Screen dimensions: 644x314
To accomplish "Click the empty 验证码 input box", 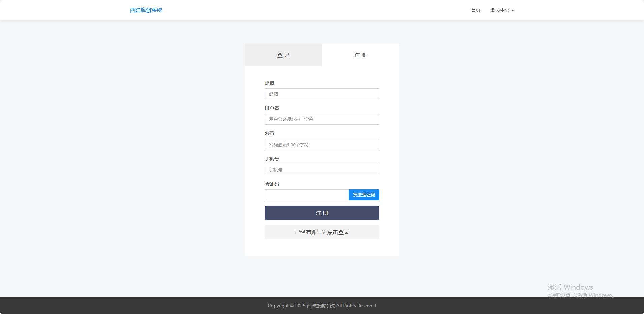I will click(306, 195).
